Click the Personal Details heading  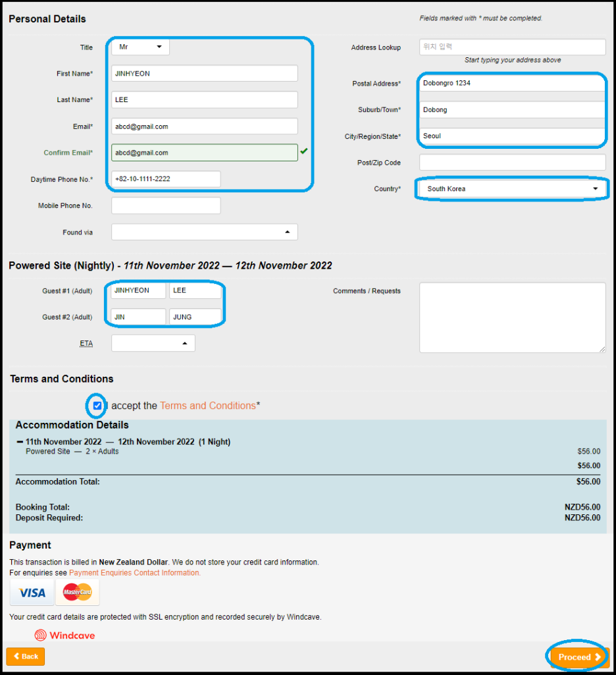47,19
